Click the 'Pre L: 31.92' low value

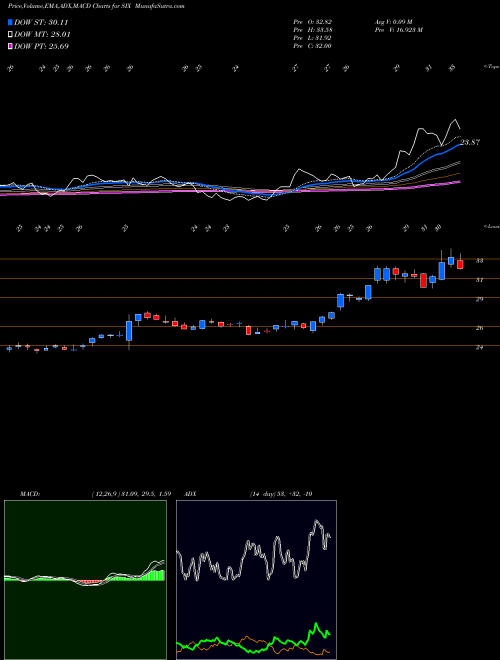(x=312, y=38)
